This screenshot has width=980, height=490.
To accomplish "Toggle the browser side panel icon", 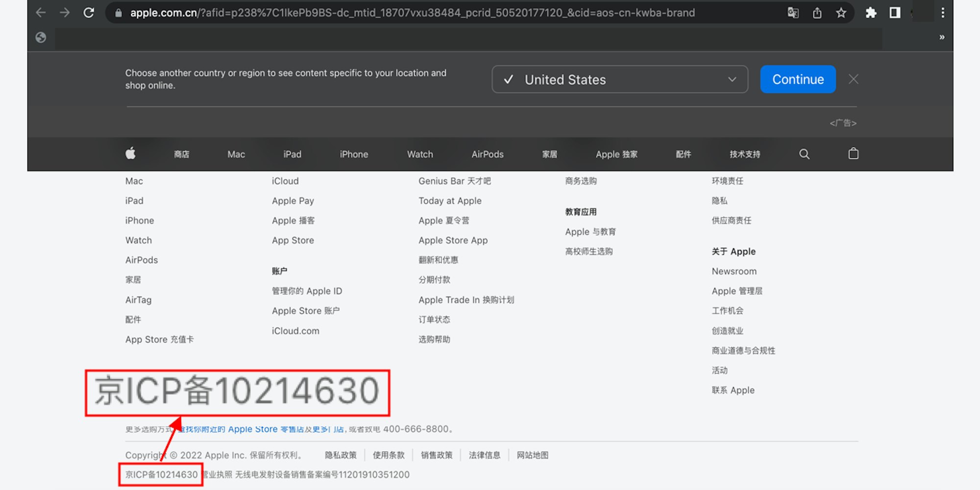I will tap(895, 13).
